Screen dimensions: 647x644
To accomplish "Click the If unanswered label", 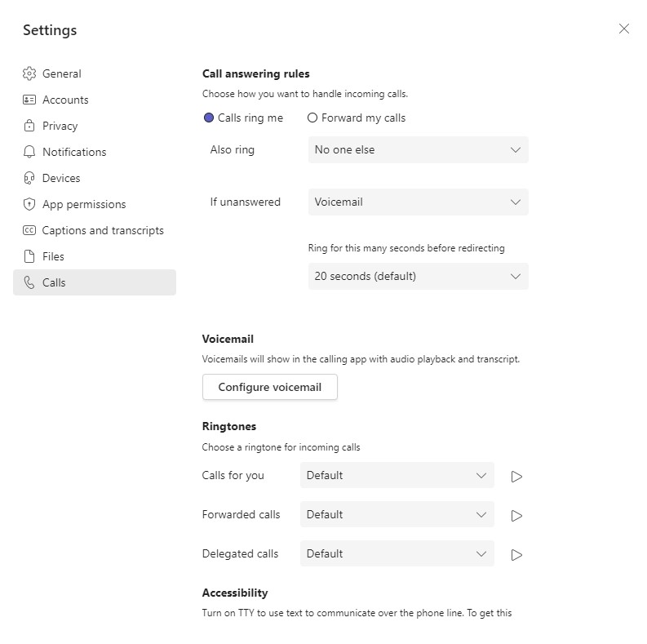I will [x=245, y=202].
